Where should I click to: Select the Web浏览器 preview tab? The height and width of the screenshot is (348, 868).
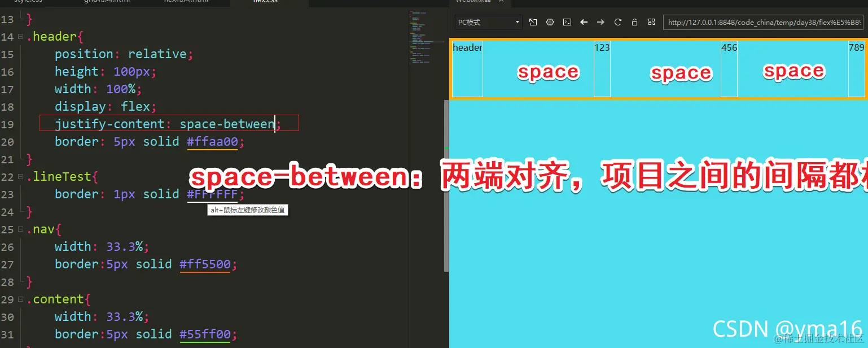click(x=474, y=2)
